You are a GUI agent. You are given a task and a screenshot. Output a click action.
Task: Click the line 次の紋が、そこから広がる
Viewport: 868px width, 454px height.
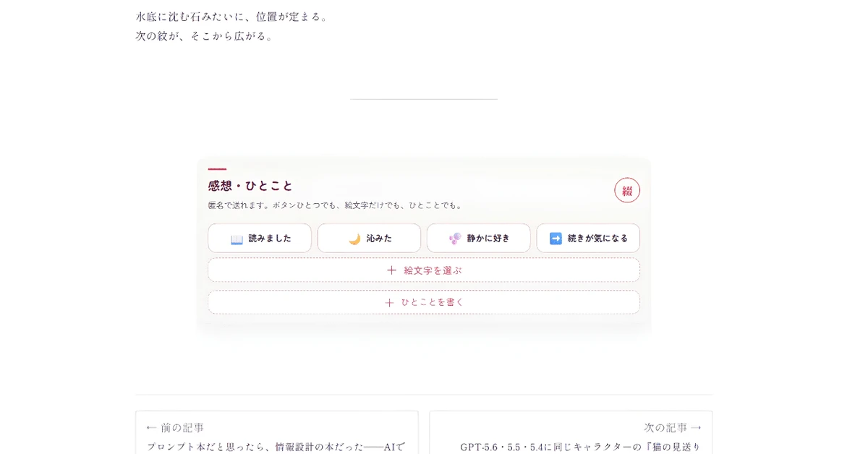tap(205, 35)
